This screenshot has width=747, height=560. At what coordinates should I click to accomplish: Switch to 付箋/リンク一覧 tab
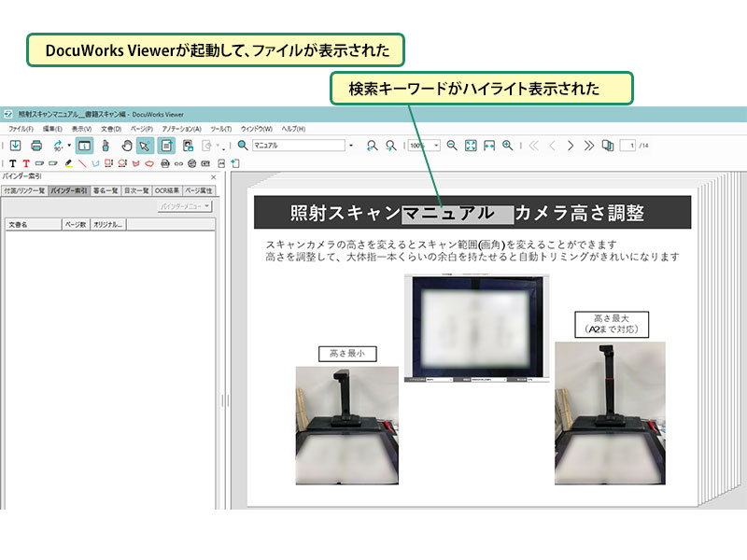click(x=24, y=190)
